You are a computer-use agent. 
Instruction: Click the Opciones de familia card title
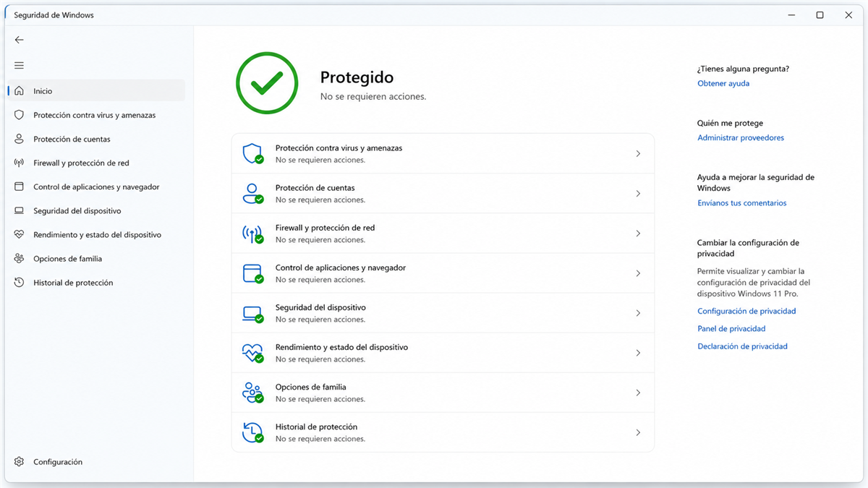[x=311, y=387]
